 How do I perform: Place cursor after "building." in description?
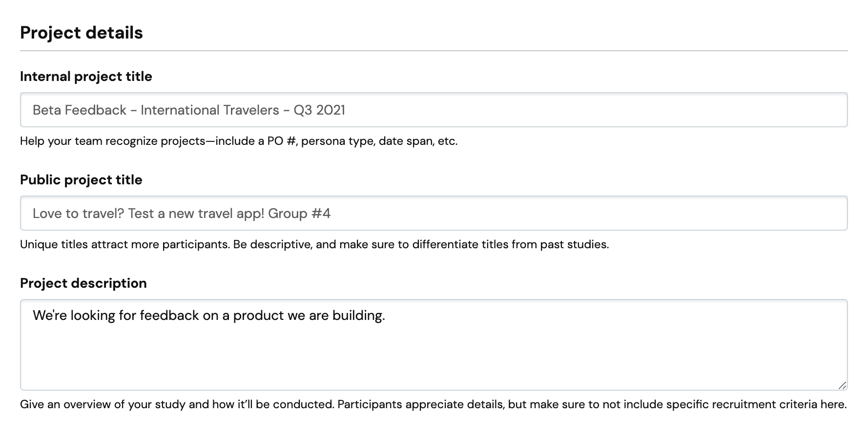pos(386,316)
